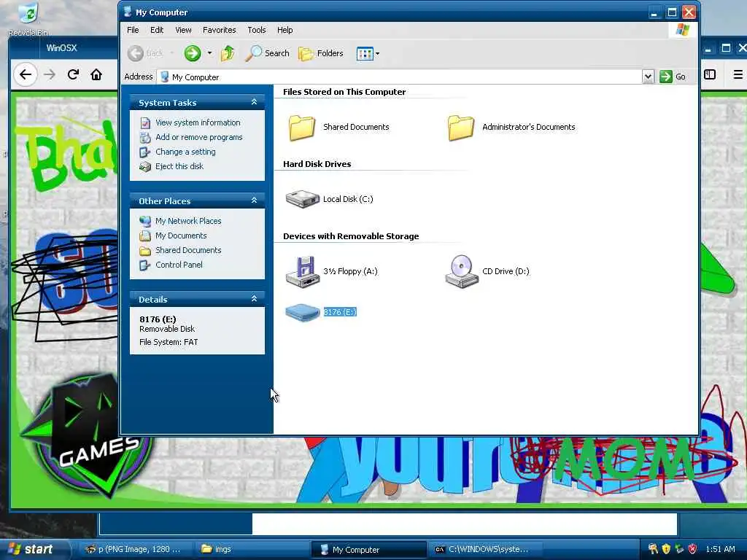Select the CD Drive (D:) icon

[x=462, y=271]
